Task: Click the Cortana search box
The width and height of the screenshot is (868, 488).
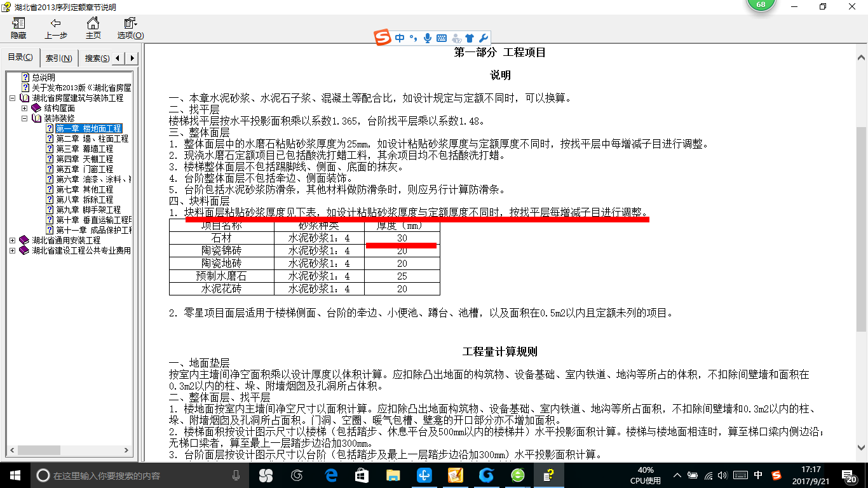Action: (x=140, y=475)
